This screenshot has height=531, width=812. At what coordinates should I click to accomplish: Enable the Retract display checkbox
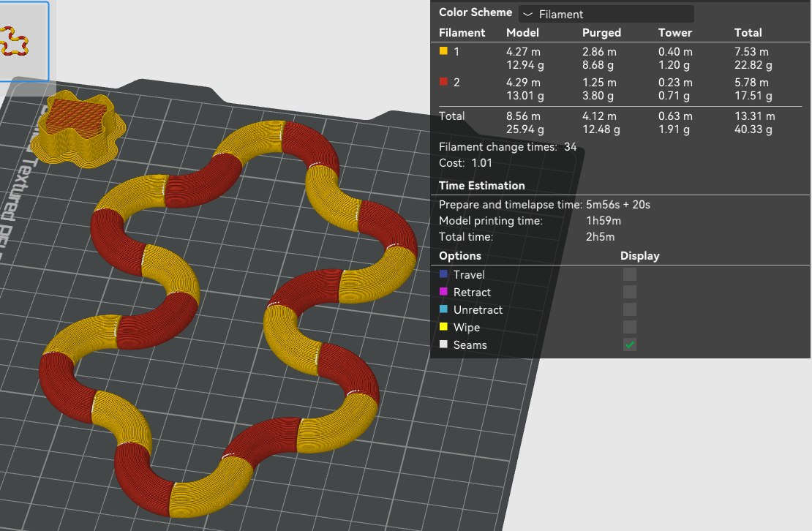tap(630, 292)
